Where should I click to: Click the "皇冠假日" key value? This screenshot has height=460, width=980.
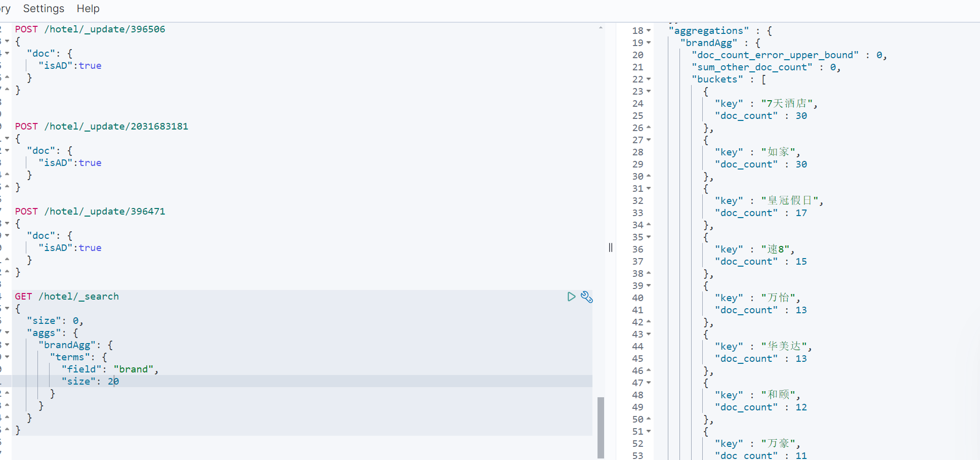coord(790,201)
